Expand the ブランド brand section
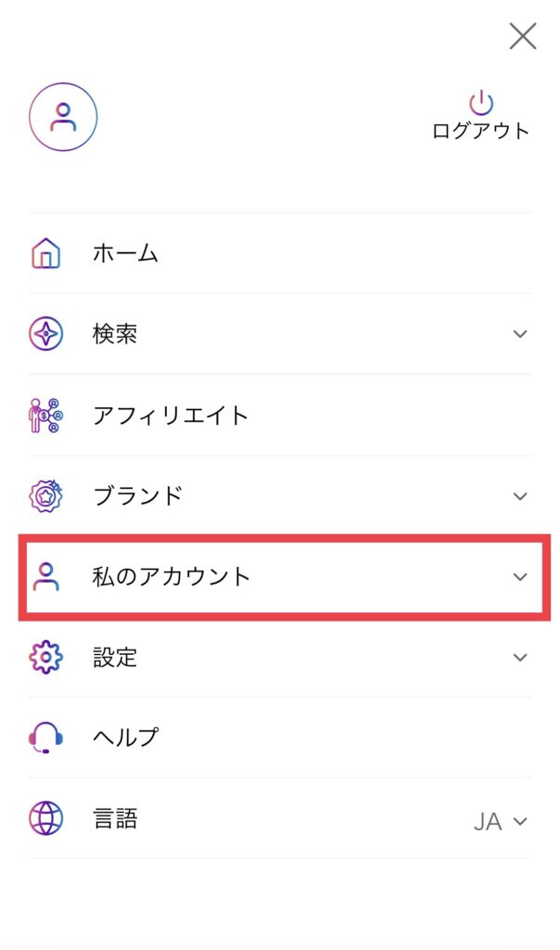560x950 pixels. pyautogui.click(x=519, y=495)
